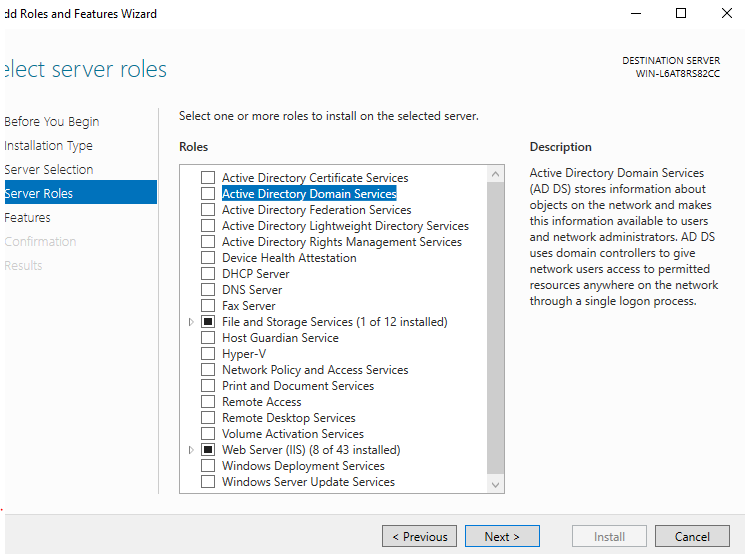The image size is (745, 554).
Task: Select Windows Deployment Services label text
Action: coord(303,466)
